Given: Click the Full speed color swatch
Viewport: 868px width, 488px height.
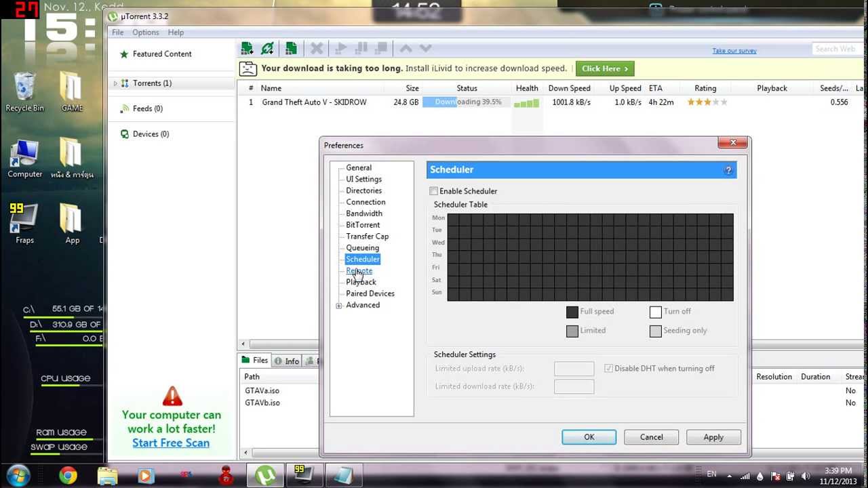Looking at the screenshot, I should [x=572, y=312].
